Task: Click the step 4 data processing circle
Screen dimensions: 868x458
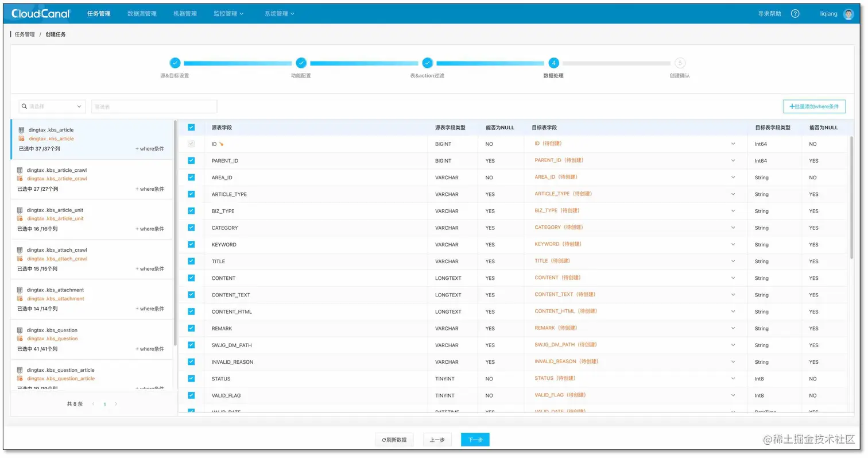Action: tap(553, 63)
